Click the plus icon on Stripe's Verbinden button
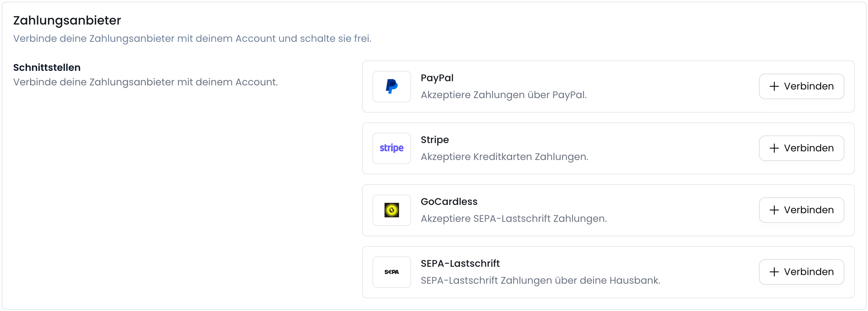 pyautogui.click(x=774, y=148)
